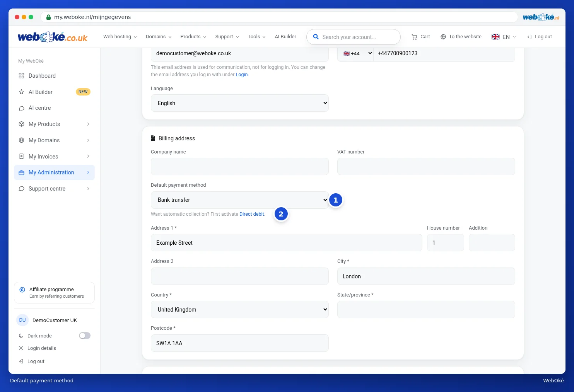
Task: Click the Postcode field with SW1A 1AA
Action: point(240,343)
